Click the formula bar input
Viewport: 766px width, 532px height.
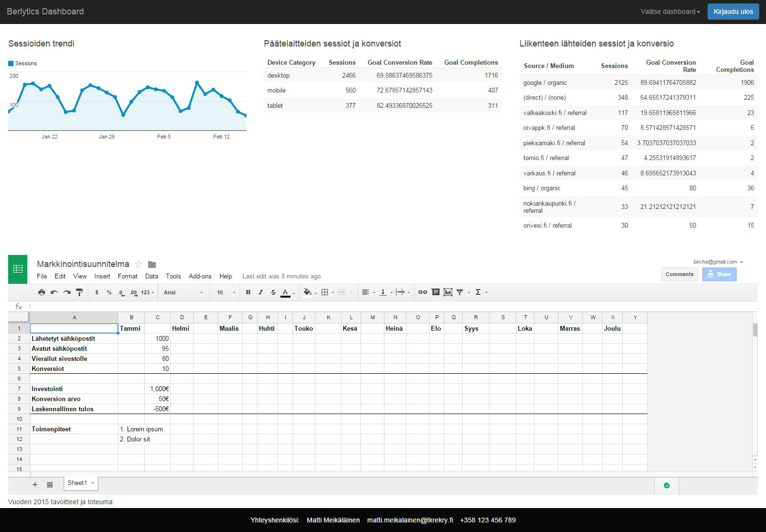pos(393,306)
